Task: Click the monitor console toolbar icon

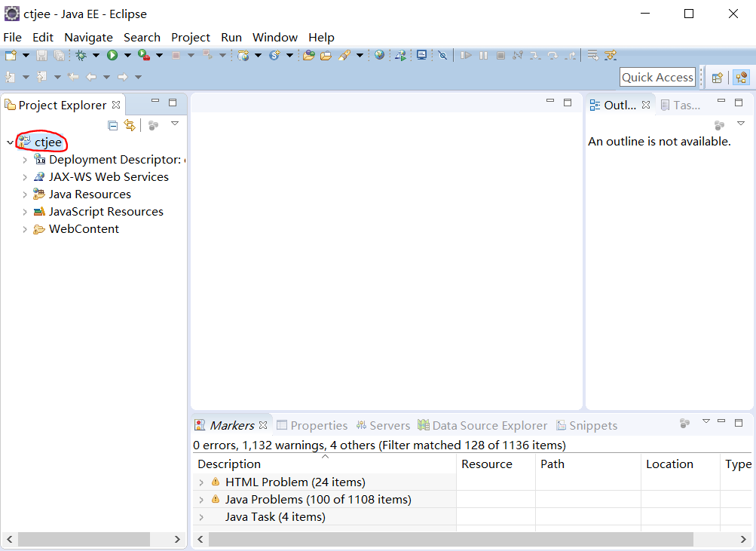Action: [x=422, y=55]
